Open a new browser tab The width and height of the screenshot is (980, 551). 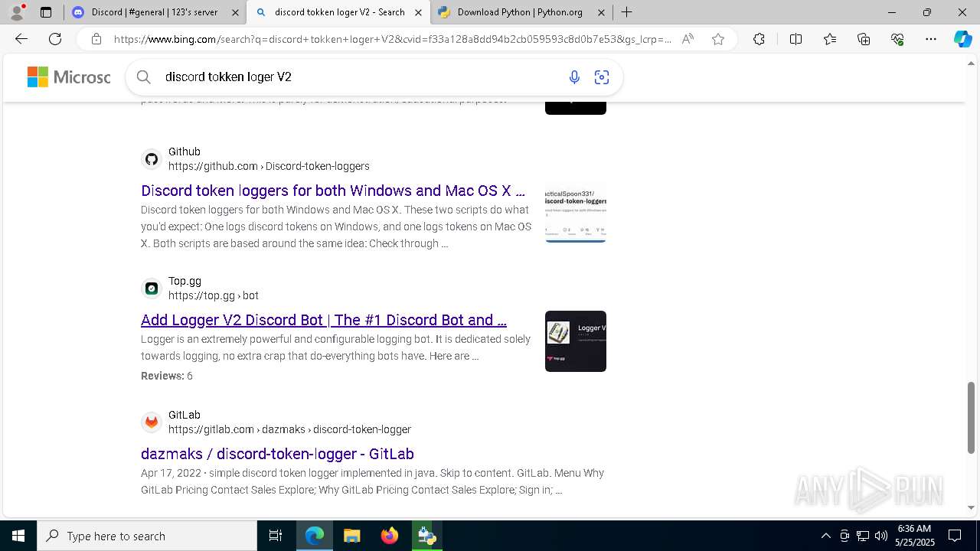point(626,12)
